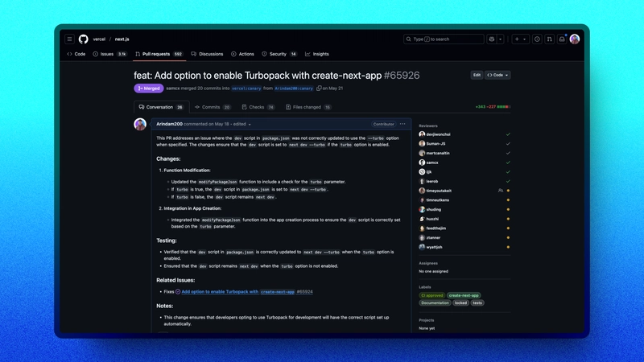Copy the head branch name icon
This screenshot has height=362, width=644.
pyautogui.click(x=319, y=88)
